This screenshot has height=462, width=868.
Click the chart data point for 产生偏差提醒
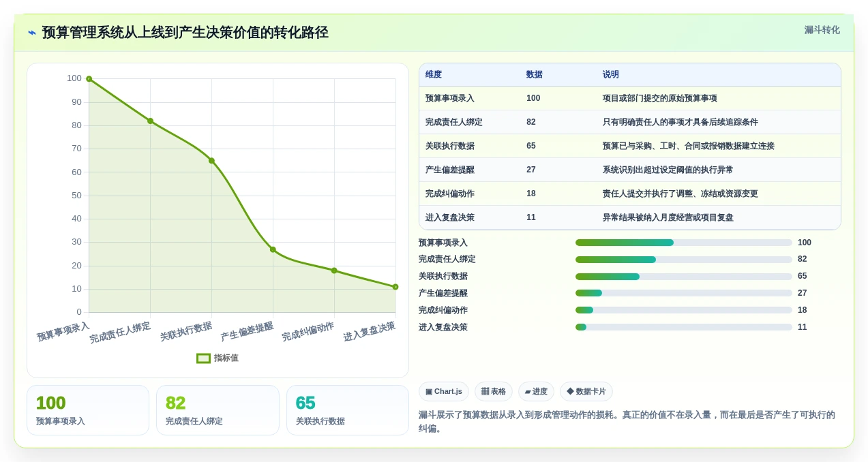(x=273, y=249)
